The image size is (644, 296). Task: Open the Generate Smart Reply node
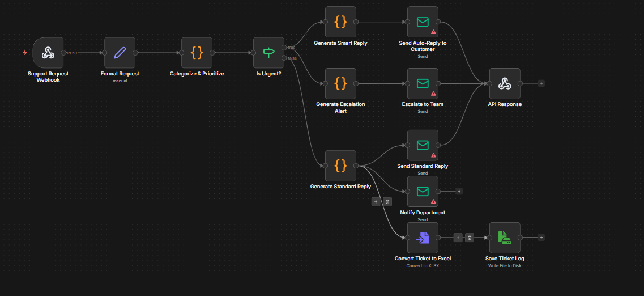(x=340, y=22)
